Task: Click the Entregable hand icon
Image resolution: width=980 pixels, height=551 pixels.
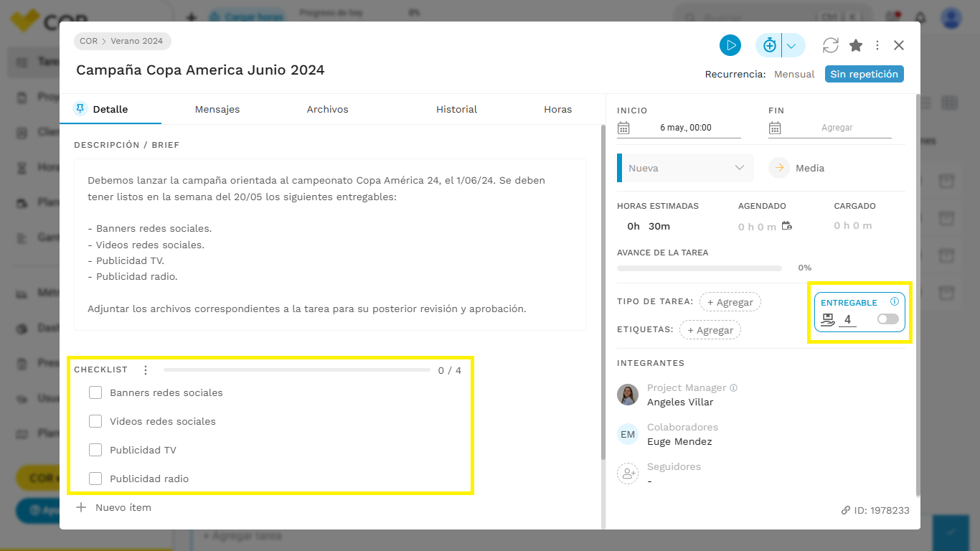Action: pos(828,320)
